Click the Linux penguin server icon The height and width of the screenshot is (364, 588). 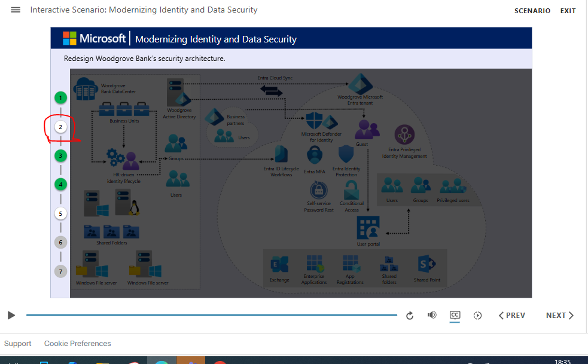(127, 203)
